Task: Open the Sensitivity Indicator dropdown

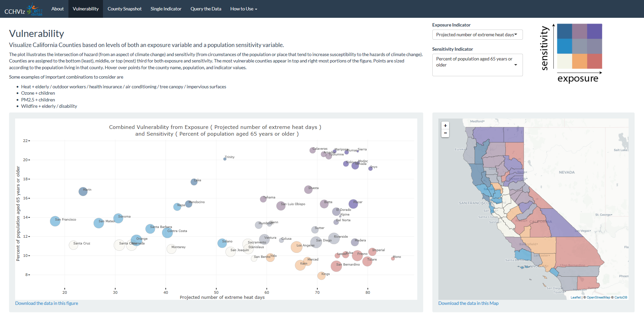Action: 477,64
